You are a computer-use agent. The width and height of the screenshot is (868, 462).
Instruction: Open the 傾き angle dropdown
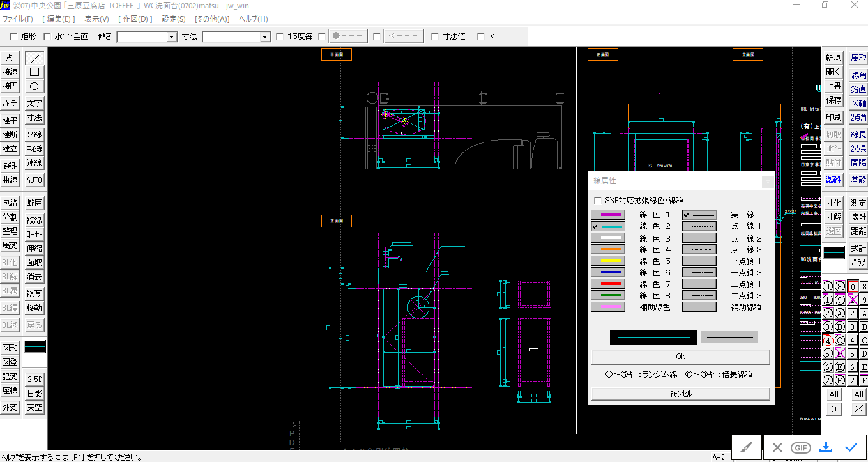click(x=171, y=37)
